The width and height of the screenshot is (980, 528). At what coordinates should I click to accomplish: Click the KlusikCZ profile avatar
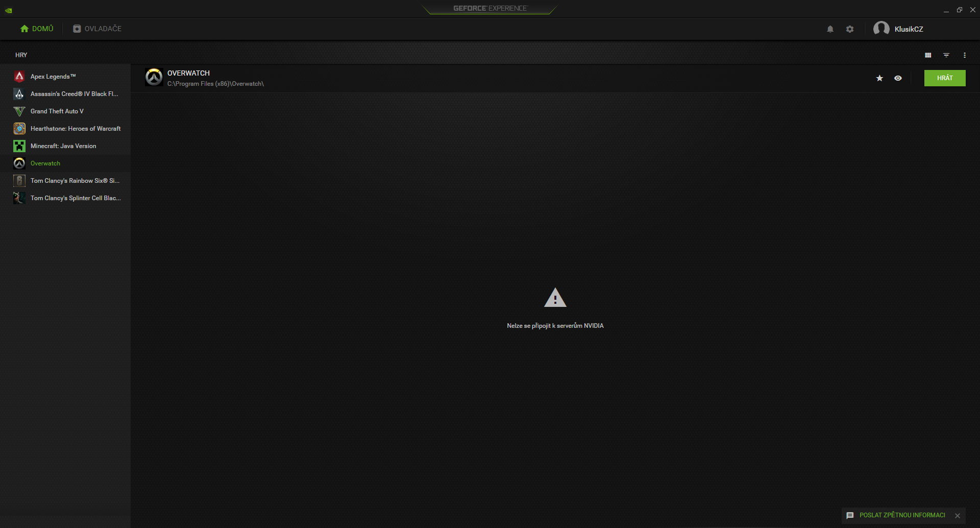point(881,29)
